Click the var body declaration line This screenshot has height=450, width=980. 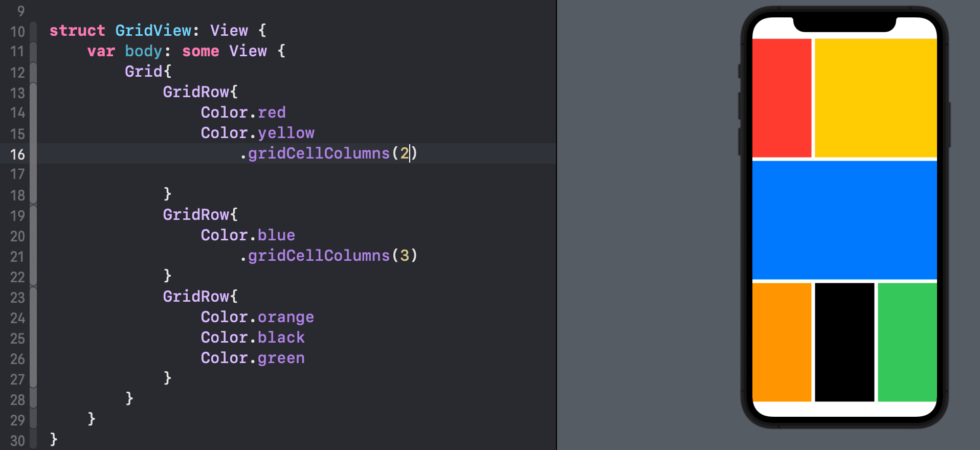(x=186, y=51)
